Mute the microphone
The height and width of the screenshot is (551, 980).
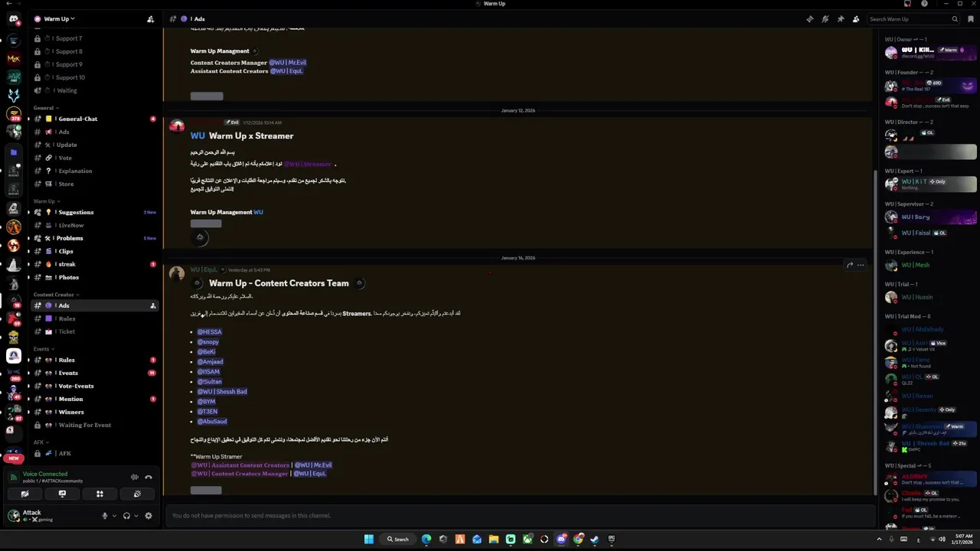[x=105, y=516]
